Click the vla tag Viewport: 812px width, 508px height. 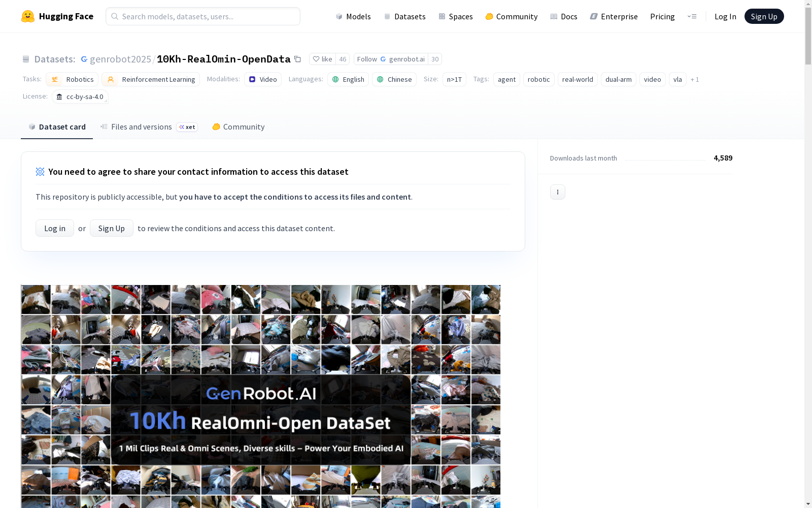[678, 79]
